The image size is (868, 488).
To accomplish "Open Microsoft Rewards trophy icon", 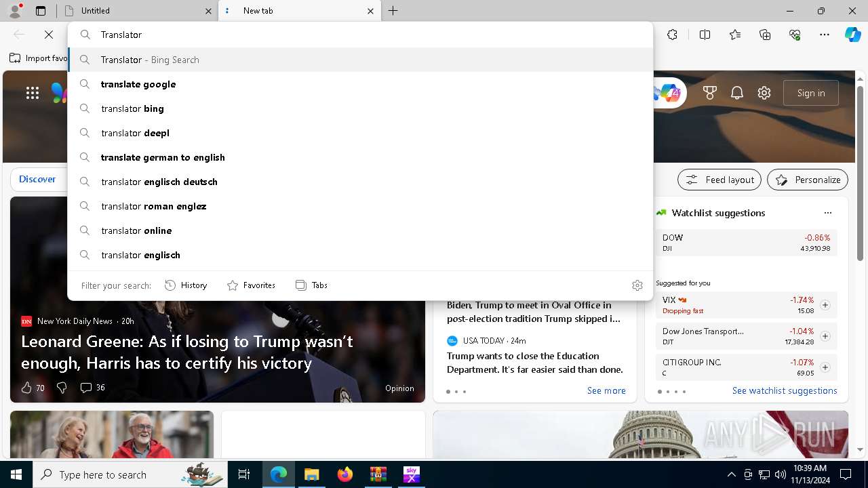I will 710,94.
